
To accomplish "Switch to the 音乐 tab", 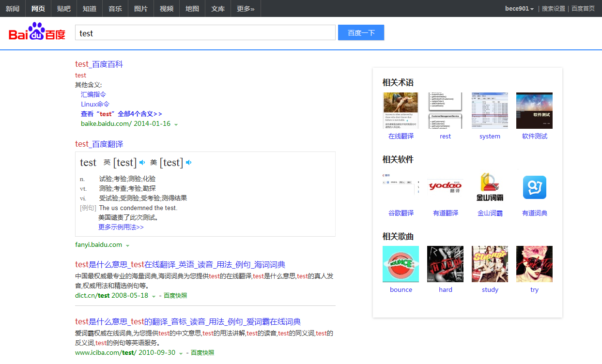I will pos(115,8).
